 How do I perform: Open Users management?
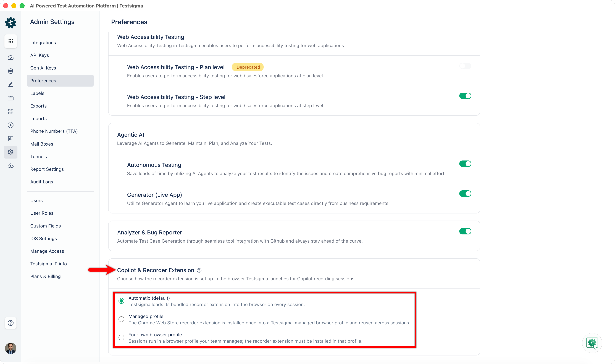tap(36, 201)
